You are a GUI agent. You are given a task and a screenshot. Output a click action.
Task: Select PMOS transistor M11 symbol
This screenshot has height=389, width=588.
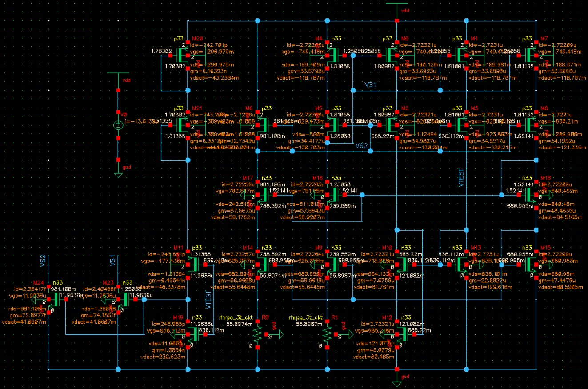194,265
